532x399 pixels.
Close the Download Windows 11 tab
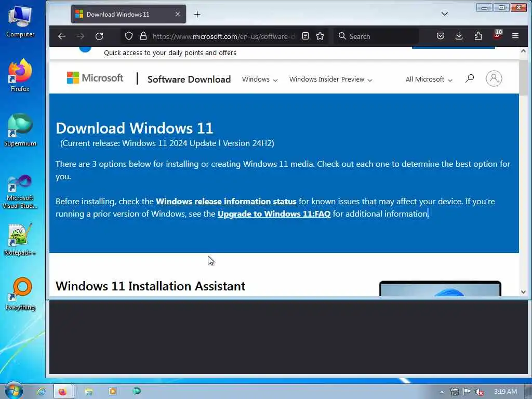pos(178,14)
